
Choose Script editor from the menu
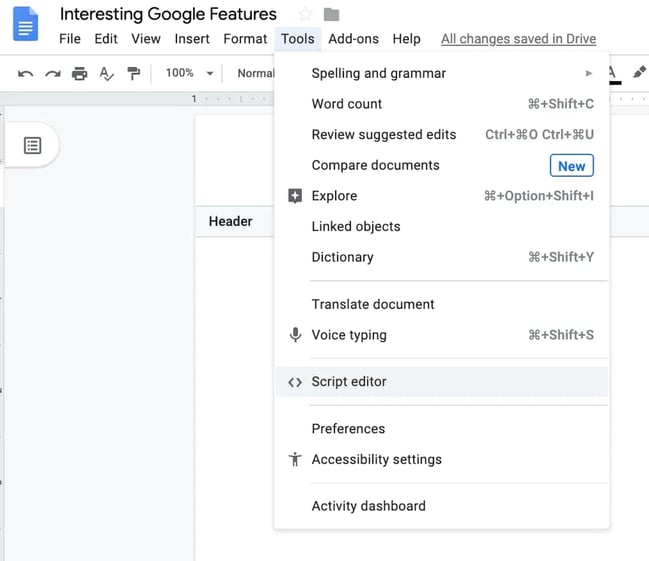[349, 382]
